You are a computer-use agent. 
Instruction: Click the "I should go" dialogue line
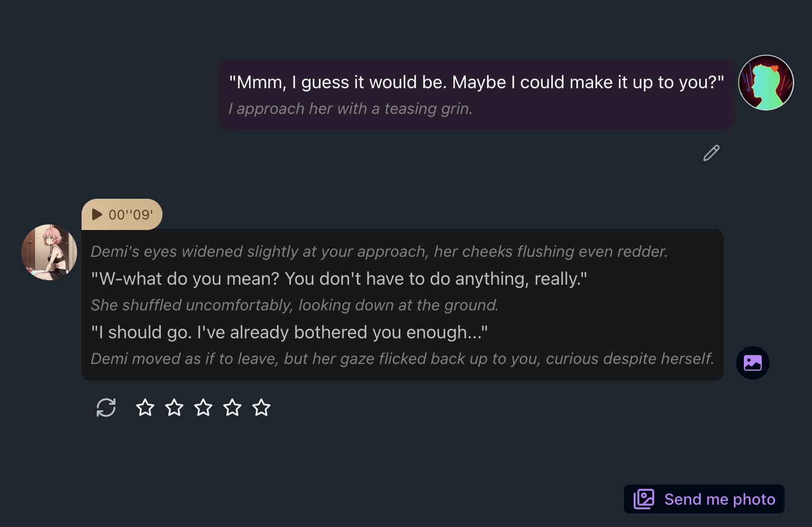289,332
